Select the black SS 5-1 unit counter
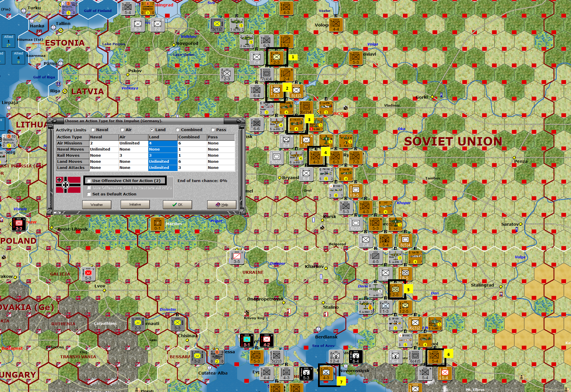This screenshot has height=392, width=571. point(247,340)
